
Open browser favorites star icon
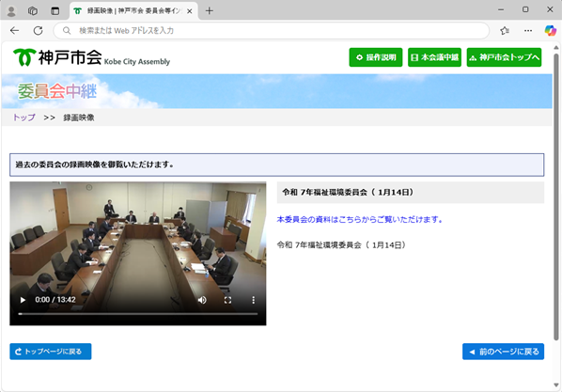pos(505,31)
